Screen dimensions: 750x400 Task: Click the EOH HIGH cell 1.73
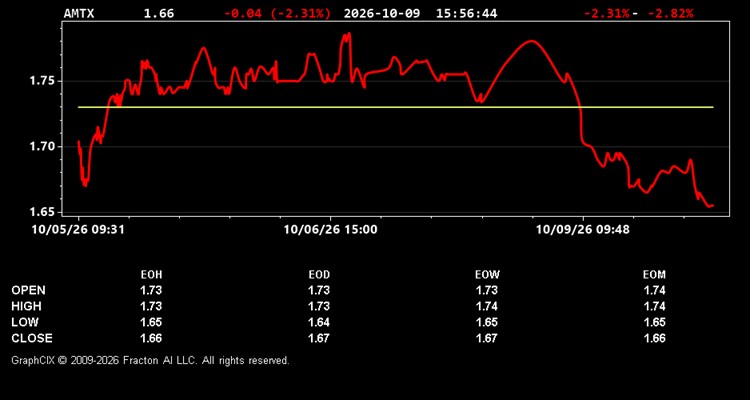coord(151,306)
